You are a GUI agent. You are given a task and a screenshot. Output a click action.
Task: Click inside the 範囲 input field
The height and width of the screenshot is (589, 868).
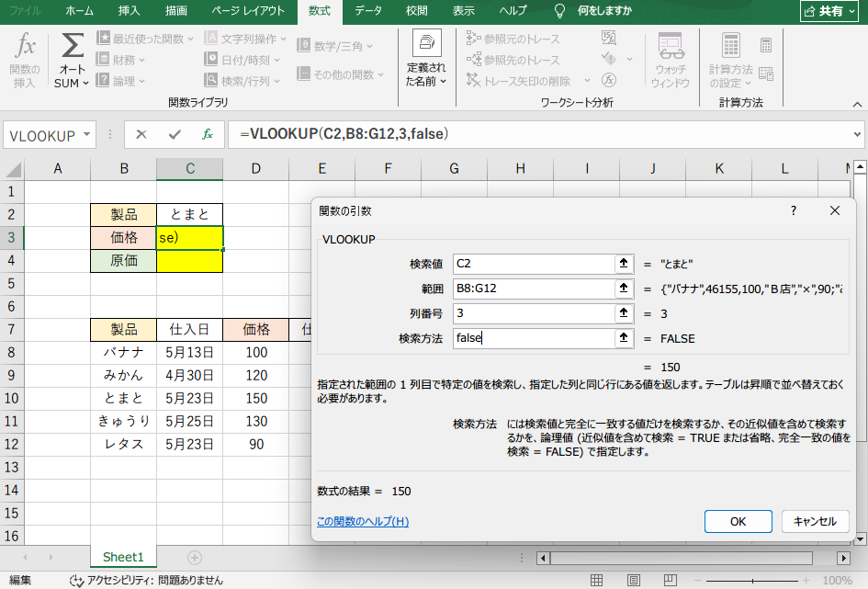pyautogui.click(x=533, y=289)
